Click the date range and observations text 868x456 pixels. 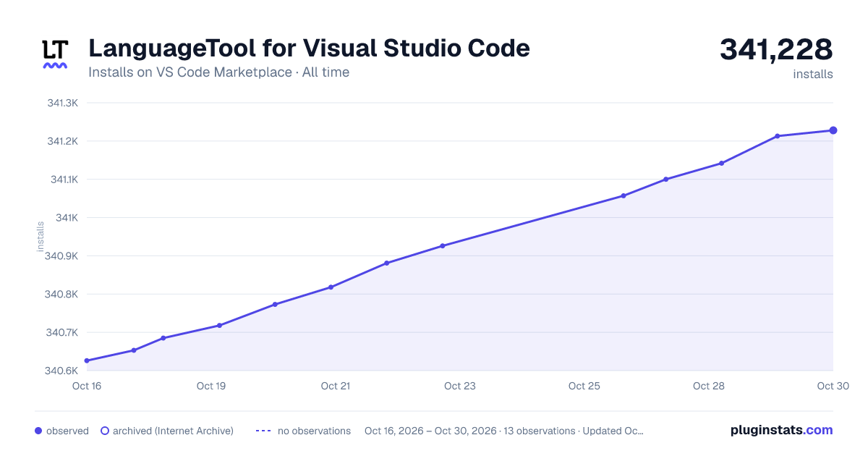click(x=504, y=431)
